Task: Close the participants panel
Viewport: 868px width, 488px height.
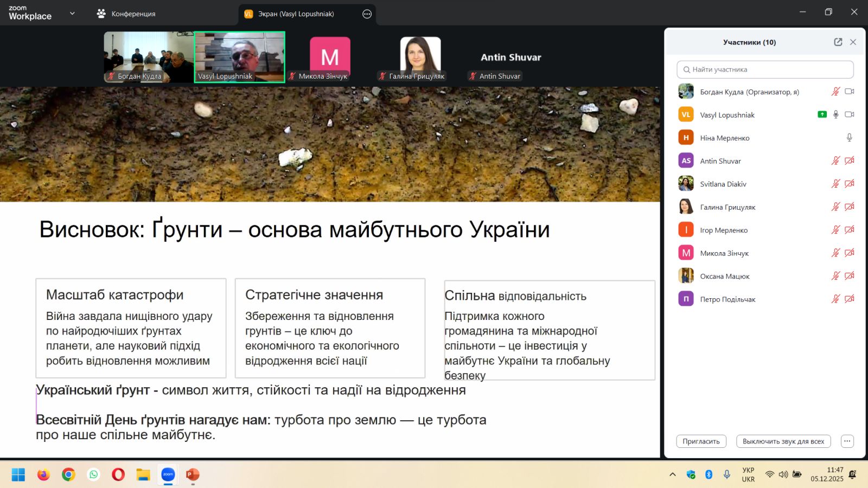Action: (853, 42)
